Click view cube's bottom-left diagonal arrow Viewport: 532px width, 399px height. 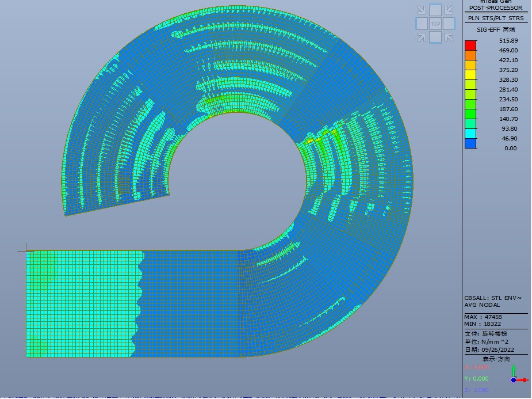(422, 37)
